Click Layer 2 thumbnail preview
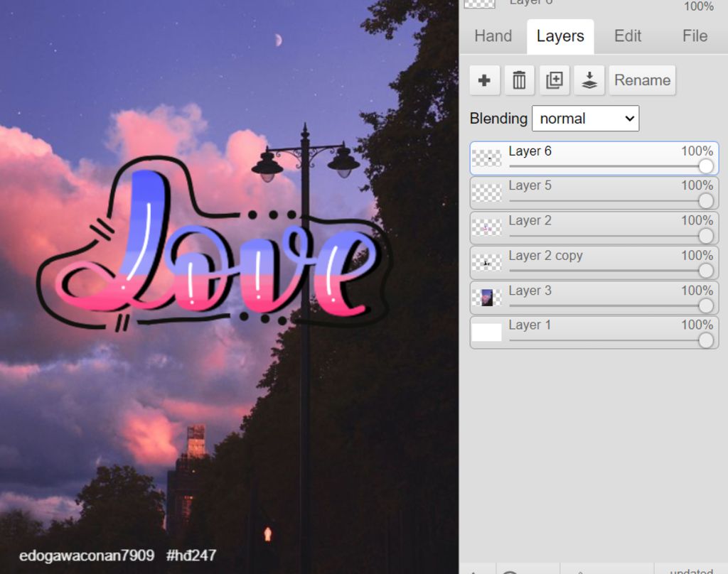The width and height of the screenshot is (728, 574). point(486,228)
